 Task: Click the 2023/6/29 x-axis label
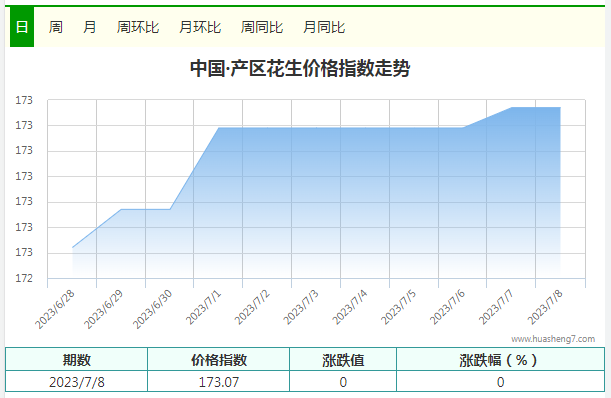click(104, 310)
